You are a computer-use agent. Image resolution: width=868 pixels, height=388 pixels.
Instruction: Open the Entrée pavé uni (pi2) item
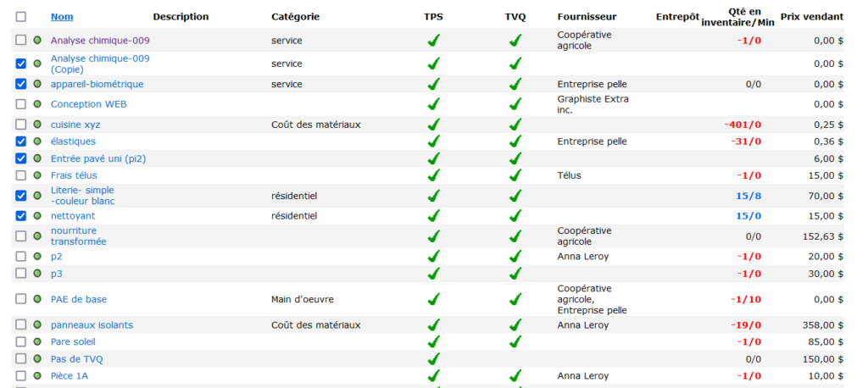[99, 158]
